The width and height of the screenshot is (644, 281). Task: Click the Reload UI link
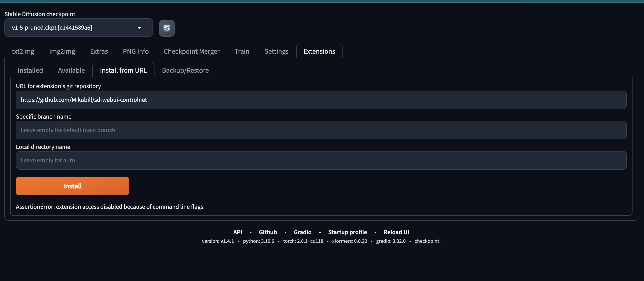coord(396,232)
